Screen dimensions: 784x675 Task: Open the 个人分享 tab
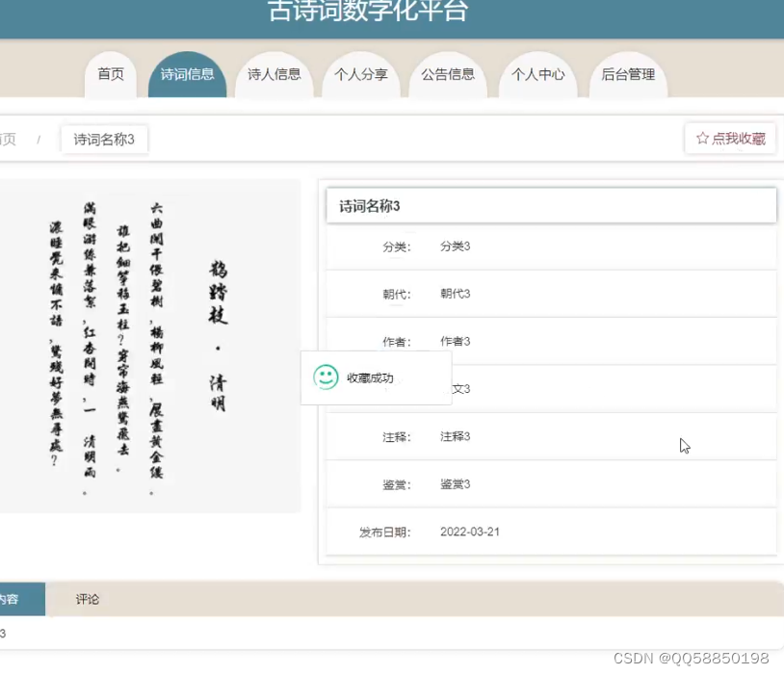pyautogui.click(x=361, y=74)
